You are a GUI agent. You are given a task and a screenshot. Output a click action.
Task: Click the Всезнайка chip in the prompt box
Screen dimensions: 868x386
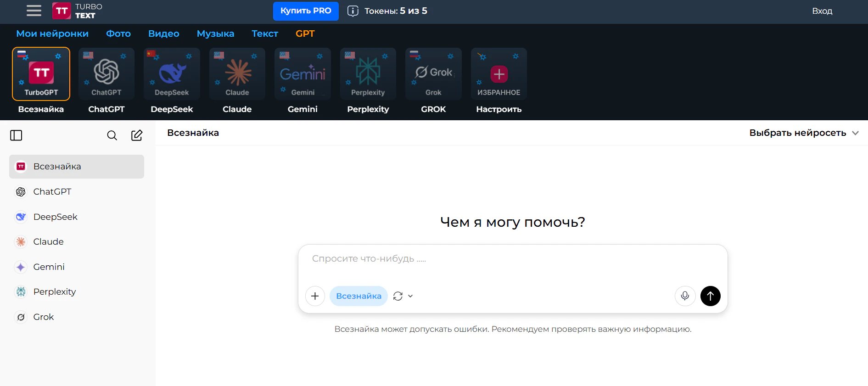(x=358, y=296)
